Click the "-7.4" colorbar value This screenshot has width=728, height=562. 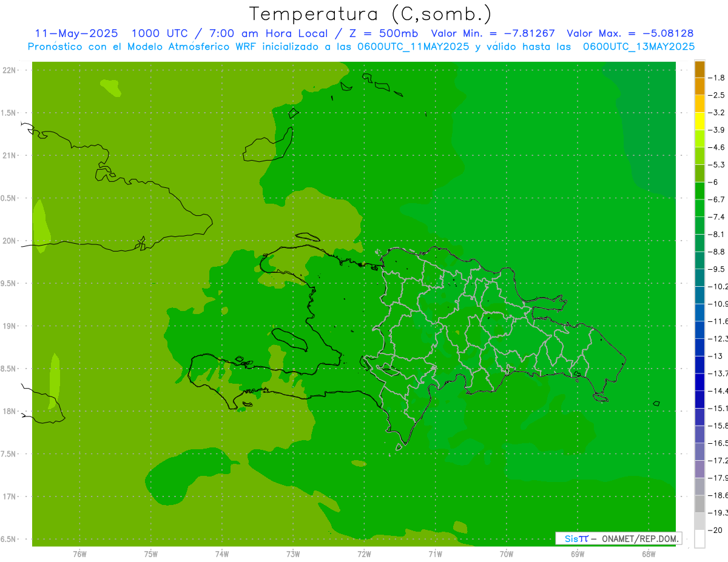click(x=716, y=217)
